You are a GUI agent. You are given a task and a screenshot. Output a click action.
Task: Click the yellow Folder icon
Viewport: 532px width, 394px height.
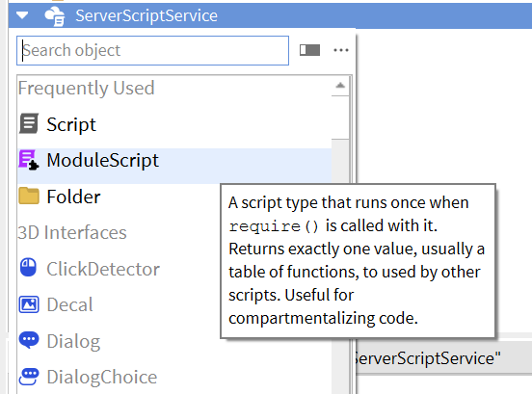pos(29,196)
